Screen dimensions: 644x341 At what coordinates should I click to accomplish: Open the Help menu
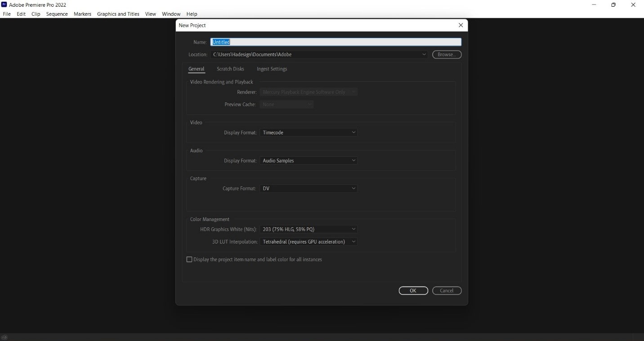point(192,14)
